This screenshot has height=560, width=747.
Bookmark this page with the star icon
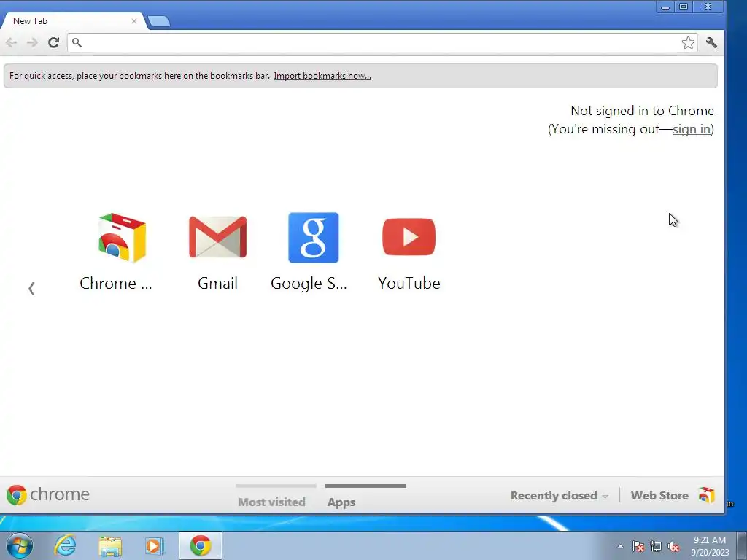pyautogui.click(x=688, y=43)
